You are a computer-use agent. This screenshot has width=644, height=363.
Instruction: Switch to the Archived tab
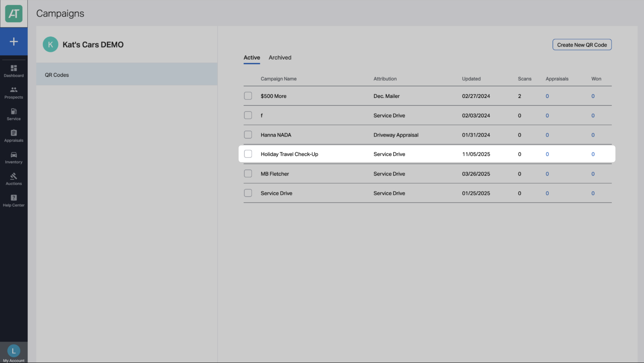pos(280,58)
